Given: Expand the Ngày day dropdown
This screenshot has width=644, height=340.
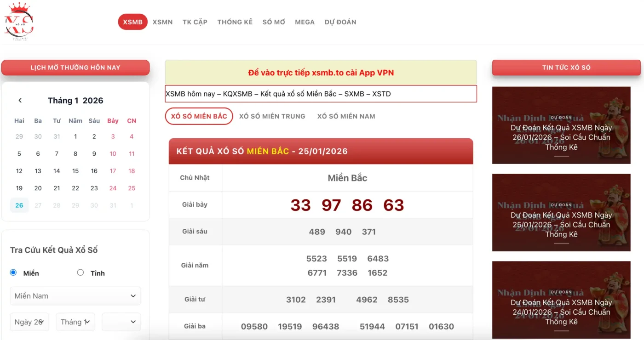Looking at the screenshot, I should click(29, 322).
